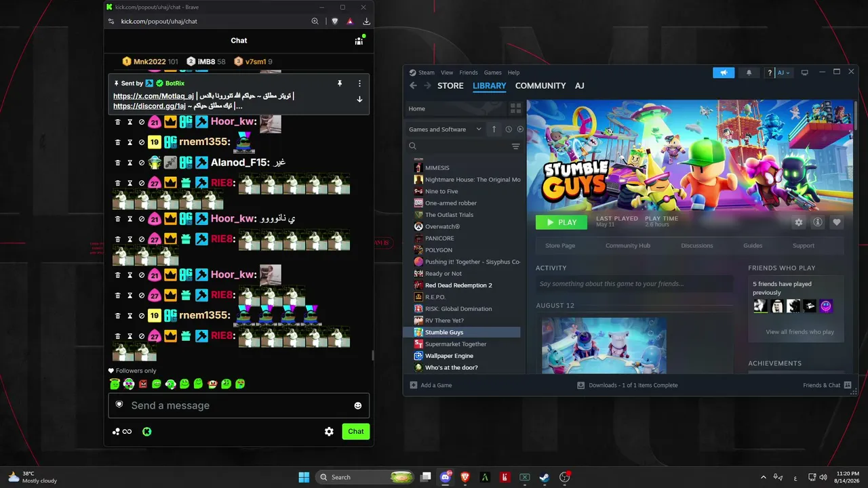Timeout rnem1355's first message with hourglass icon
The width and height of the screenshot is (868, 488).
(x=130, y=142)
